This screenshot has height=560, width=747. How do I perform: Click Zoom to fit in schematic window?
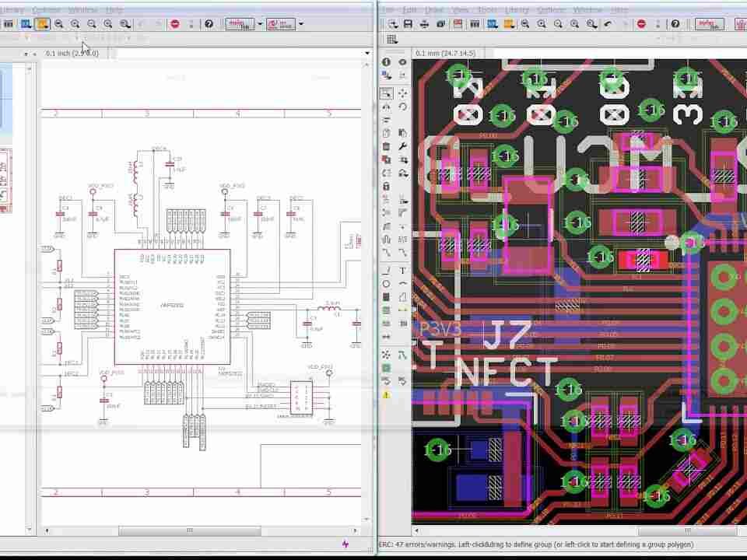(x=58, y=24)
